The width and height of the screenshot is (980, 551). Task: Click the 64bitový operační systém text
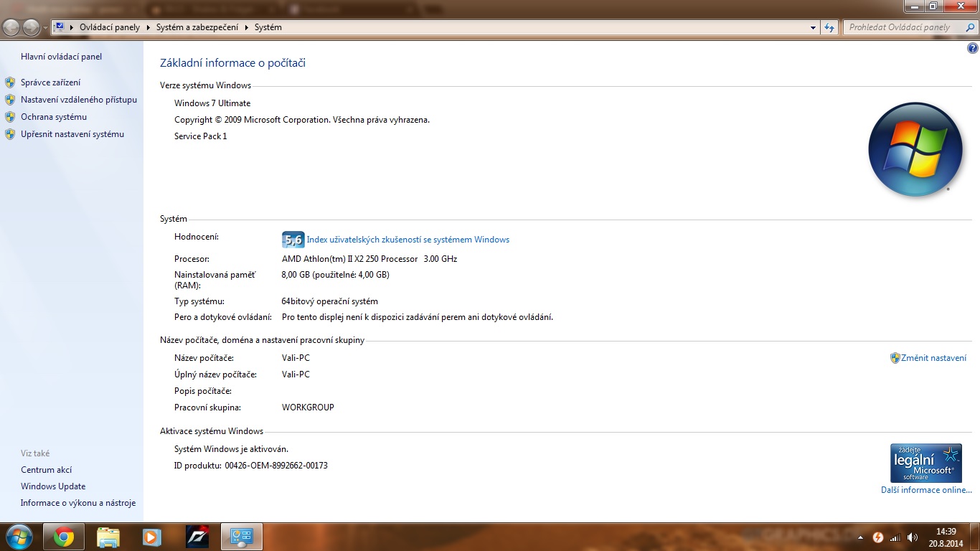click(330, 301)
